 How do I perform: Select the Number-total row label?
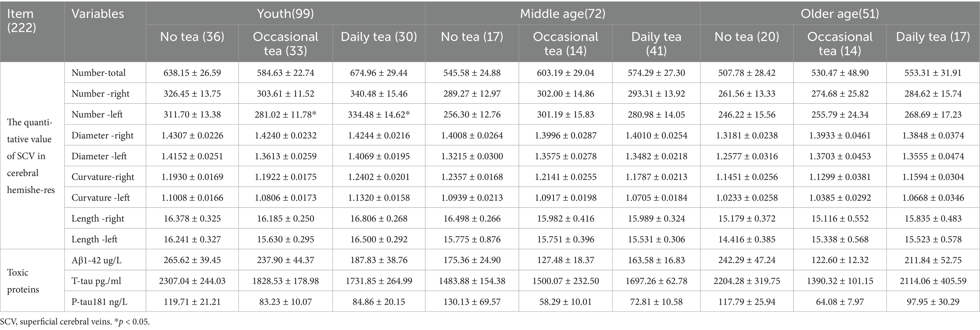point(99,73)
